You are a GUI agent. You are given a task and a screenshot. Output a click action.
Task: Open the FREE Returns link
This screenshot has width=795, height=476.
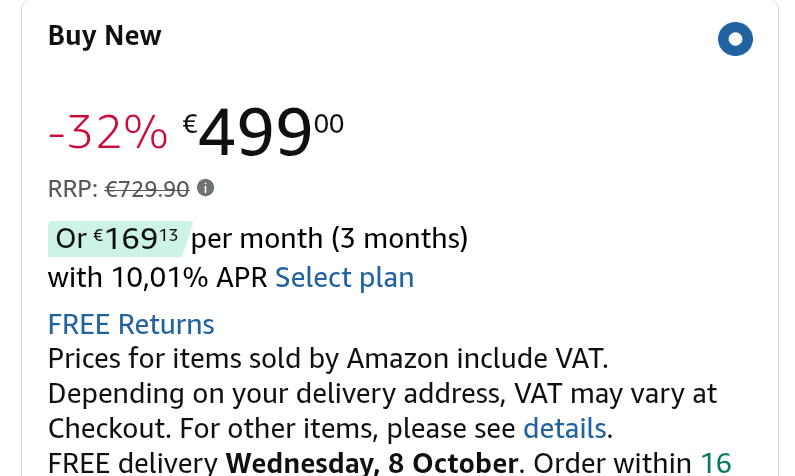[x=131, y=324]
